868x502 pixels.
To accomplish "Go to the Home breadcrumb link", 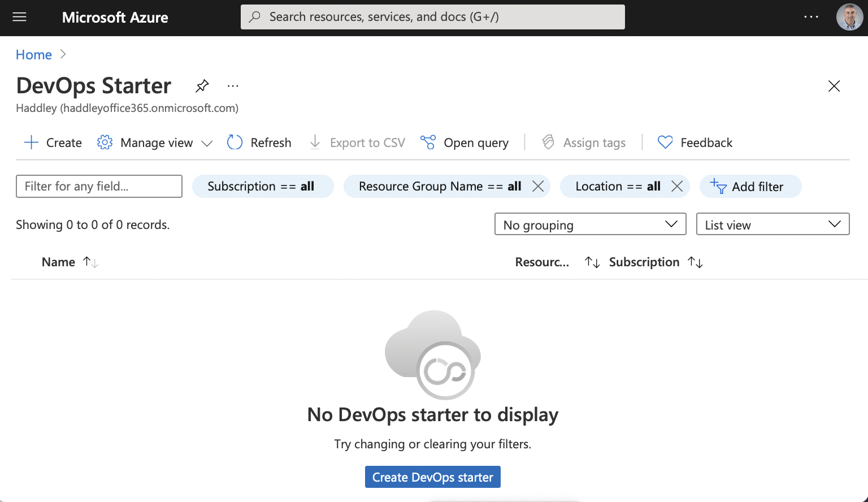I will (34, 55).
